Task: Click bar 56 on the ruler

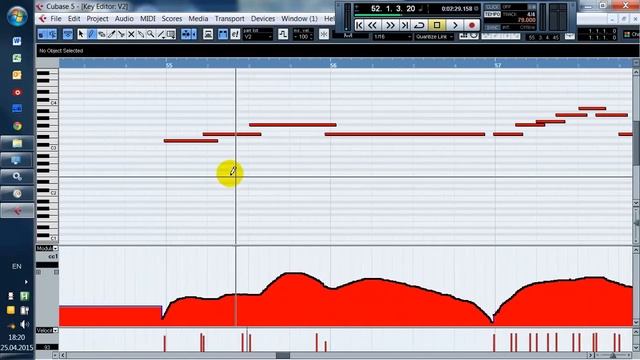Action: click(x=333, y=65)
